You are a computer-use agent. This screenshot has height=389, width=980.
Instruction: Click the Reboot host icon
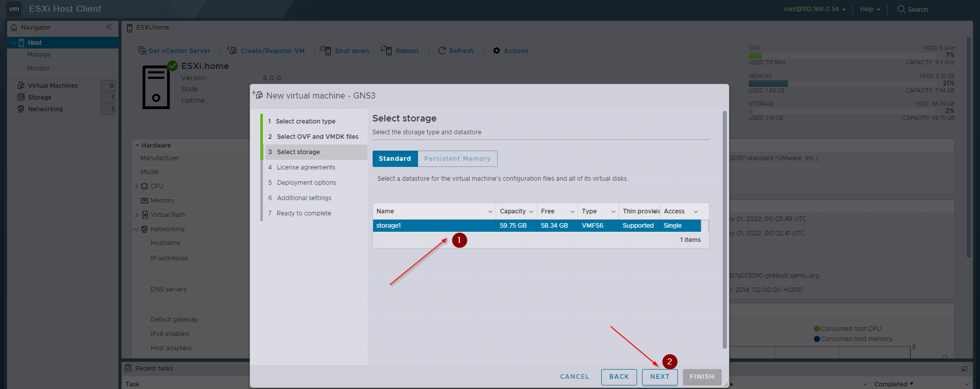point(386,50)
